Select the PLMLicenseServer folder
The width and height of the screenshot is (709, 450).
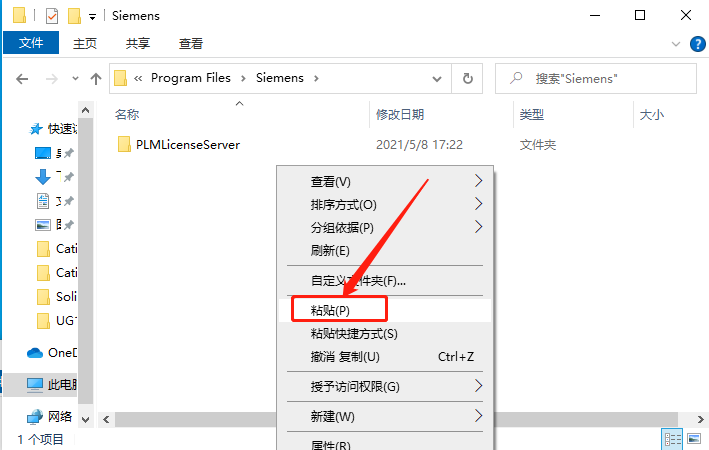pyautogui.click(x=179, y=145)
